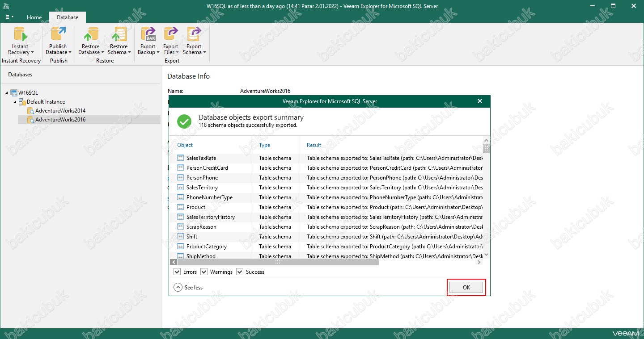Sort by the Object column header
This screenshot has height=339, width=644.
point(185,145)
